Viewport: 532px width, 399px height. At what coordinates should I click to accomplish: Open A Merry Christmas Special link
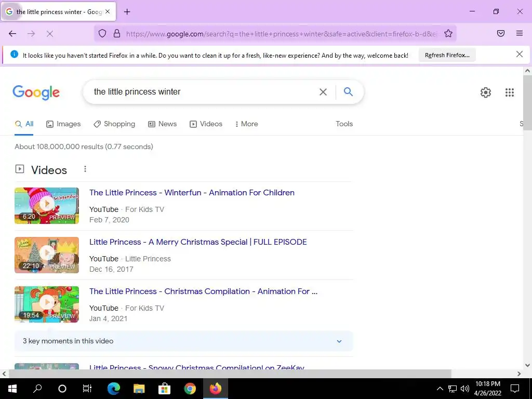[198, 242]
